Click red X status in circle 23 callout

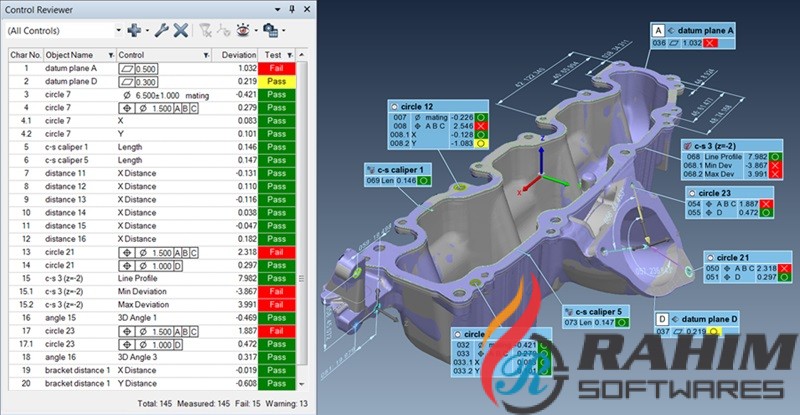click(766, 204)
